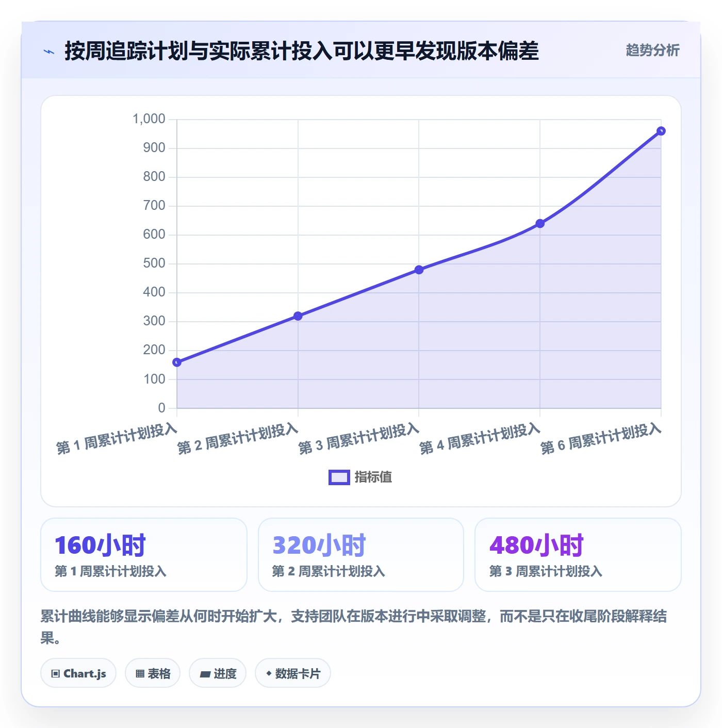Click the y-axis value 0
Viewport: 722px width, 728px height.
click(162, 408)
